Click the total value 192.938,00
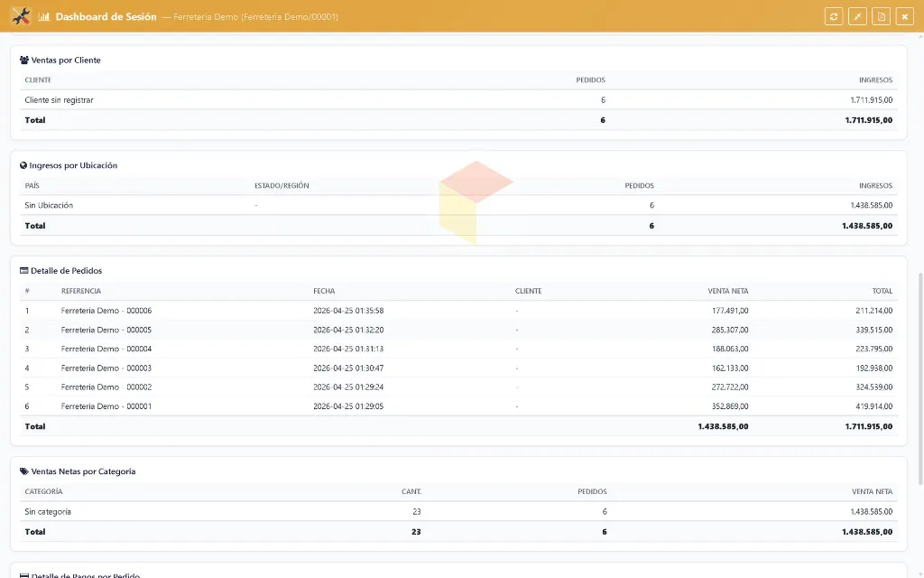The height and width of the screenshot is (578, 924). point(873,368)
